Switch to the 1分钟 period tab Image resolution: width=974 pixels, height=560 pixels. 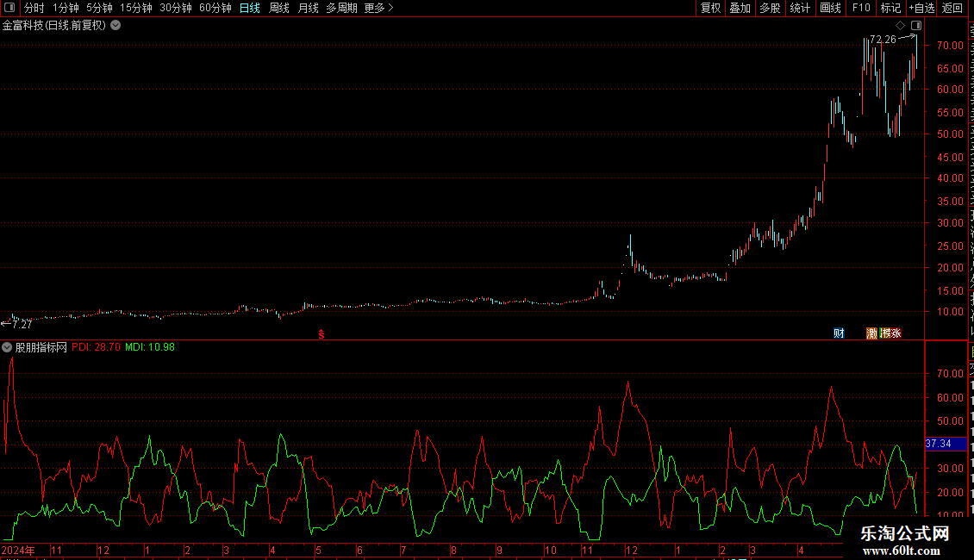(x=66, y=8)
